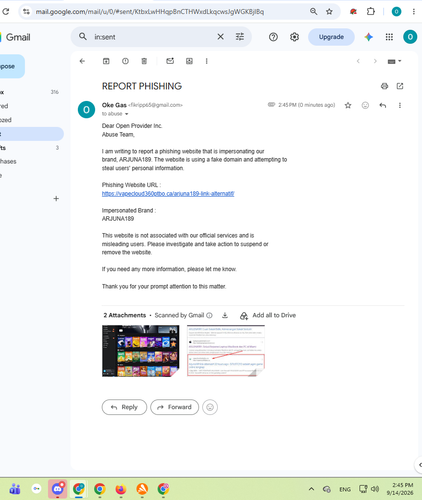Expand recipient details arrow next to 'to abuse'

[x=127, y=114]
